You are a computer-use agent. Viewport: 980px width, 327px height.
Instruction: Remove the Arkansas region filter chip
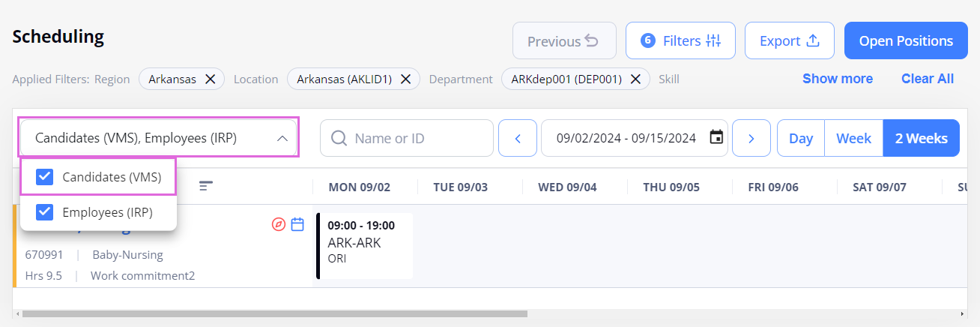211,79
